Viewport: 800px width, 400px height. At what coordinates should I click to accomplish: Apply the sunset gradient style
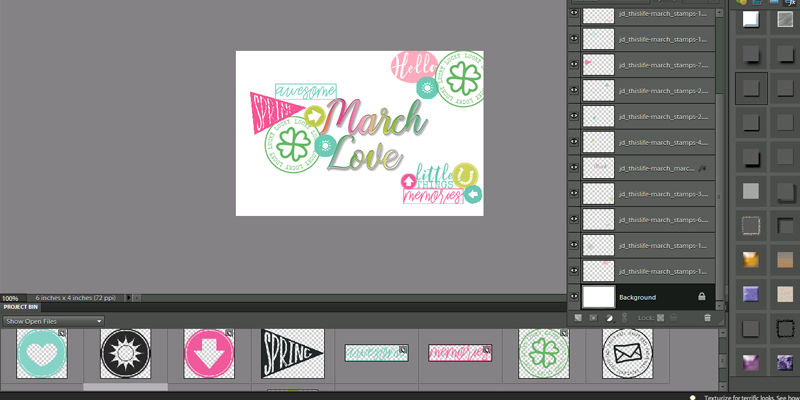(x=785, y=260)
